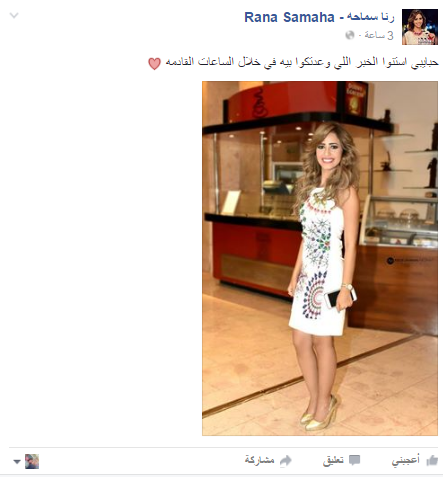Expand the post options chevron
Viewport: 443px width, 477px height.
click(x=14, y=15)
